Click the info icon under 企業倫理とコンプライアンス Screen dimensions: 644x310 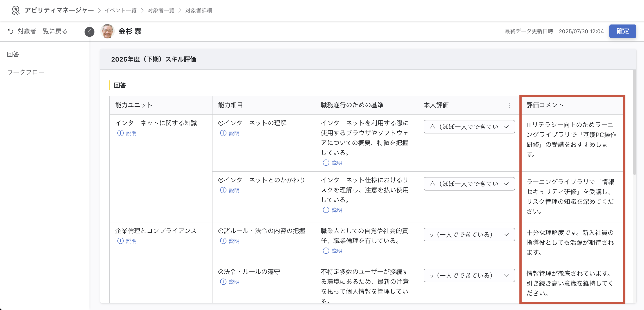point(120,241)
